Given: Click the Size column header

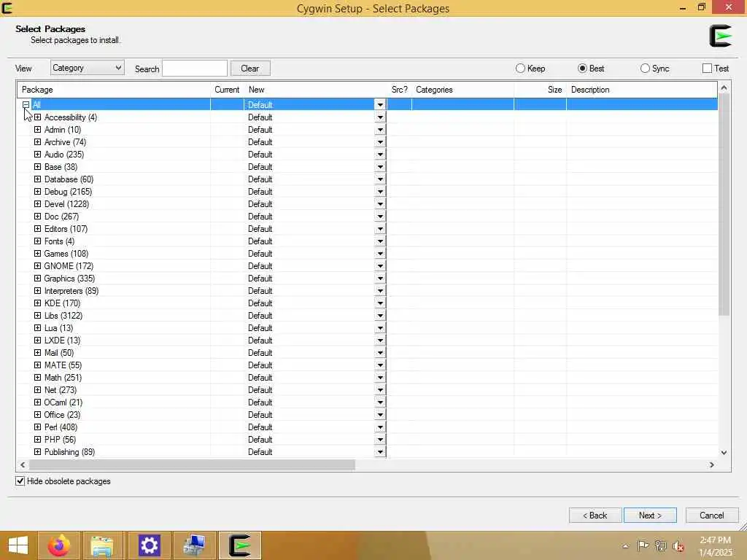Looking at the screenshot, I should click(x=541, y=90).
